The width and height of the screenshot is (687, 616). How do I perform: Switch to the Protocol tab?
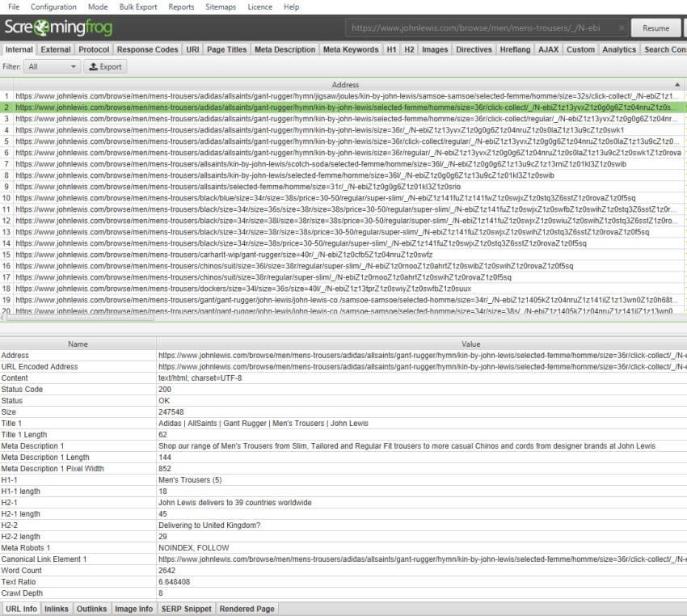[x=94, y=49]
